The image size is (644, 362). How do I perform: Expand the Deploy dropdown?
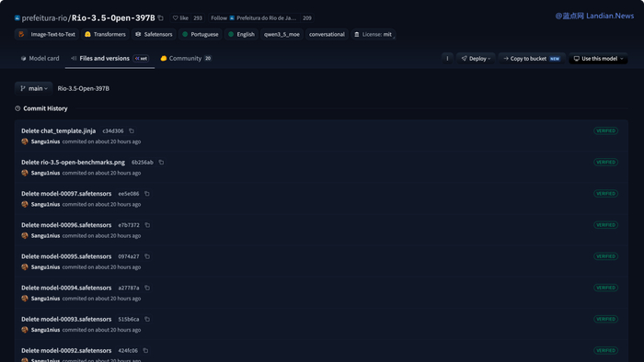(476, 59)
